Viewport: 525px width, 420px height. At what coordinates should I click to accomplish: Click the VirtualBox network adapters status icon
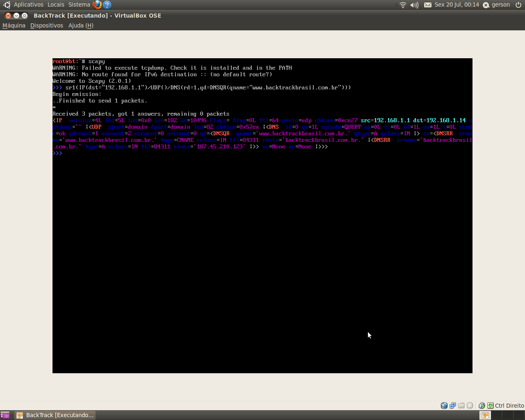(x=453, y=406)
